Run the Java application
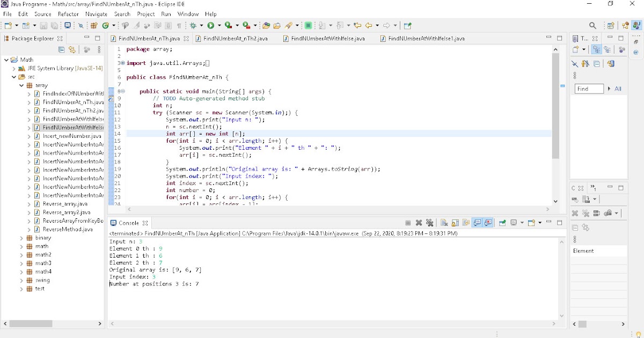The image size is (644, 338). (211, 25)
